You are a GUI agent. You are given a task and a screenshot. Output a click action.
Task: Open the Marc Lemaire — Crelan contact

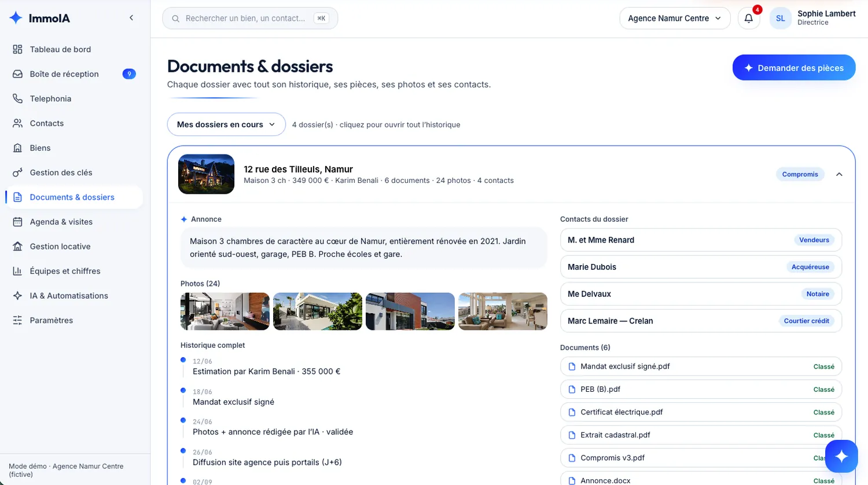(701, 321)
